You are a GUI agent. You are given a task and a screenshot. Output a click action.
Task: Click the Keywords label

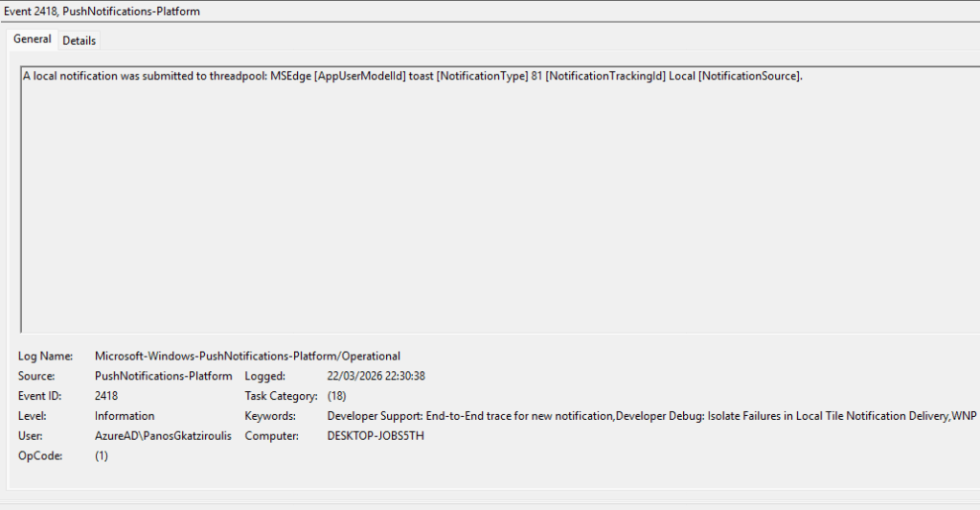[270, 416]
